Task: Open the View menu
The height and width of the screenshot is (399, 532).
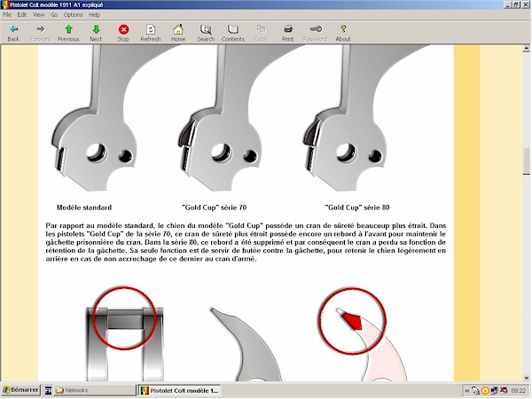Action: [x=39, y=14]
